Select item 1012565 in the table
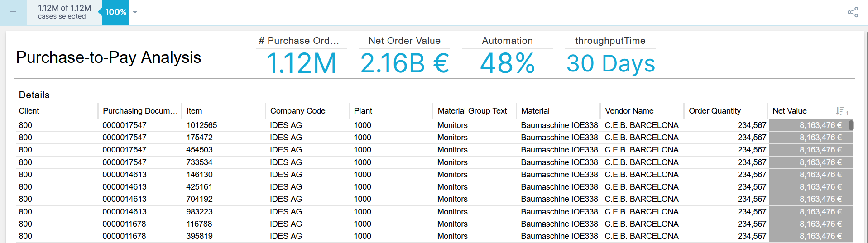Viewport: 868px width, 243px height. (202, 125)
